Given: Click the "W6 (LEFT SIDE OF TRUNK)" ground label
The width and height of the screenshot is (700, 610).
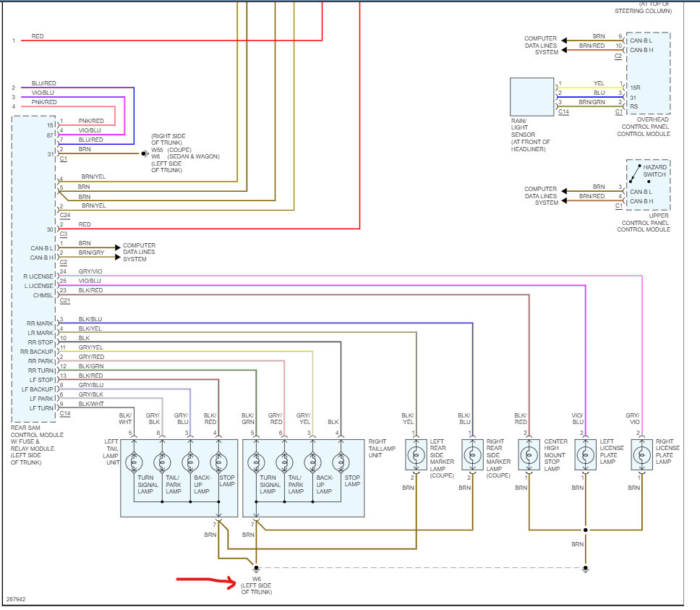Looking at the screenshot, I should tap(256, 585).
